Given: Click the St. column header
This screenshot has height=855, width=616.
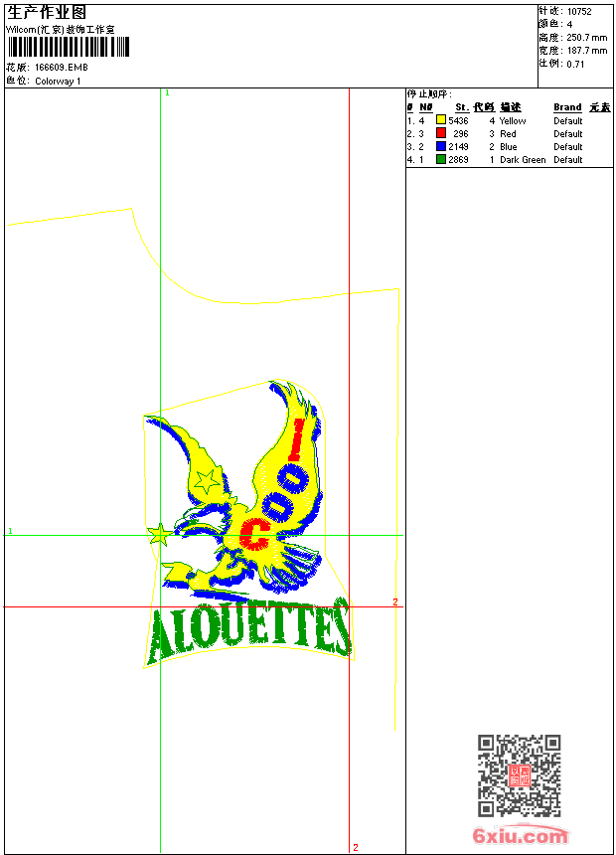Looking at the screenshot, I should pyautogui.click(x=462, y=107).
